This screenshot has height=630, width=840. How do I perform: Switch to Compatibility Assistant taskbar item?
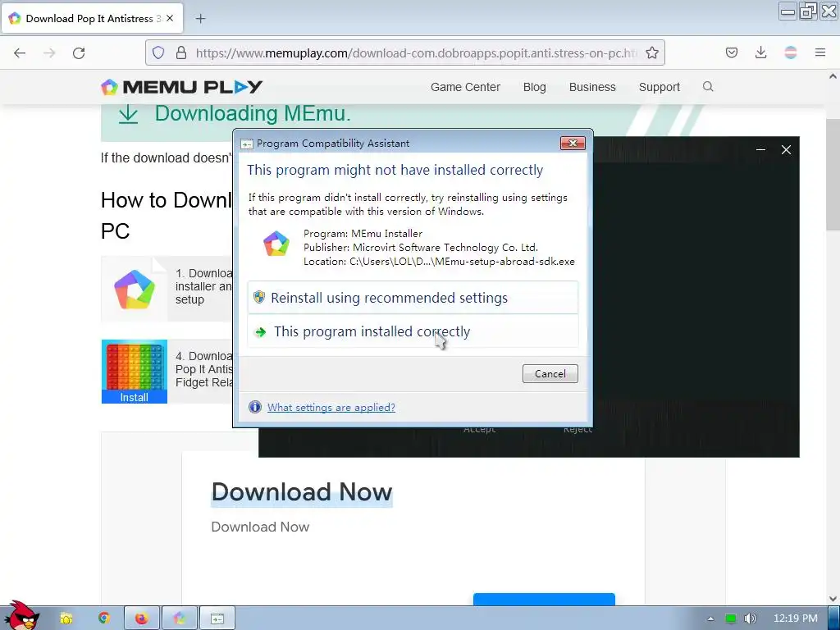217,619
